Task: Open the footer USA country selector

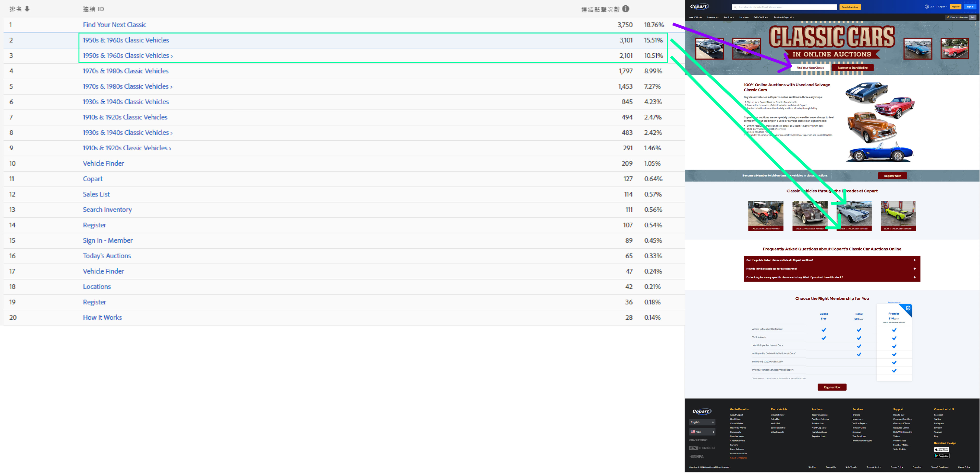Action: 702,432
